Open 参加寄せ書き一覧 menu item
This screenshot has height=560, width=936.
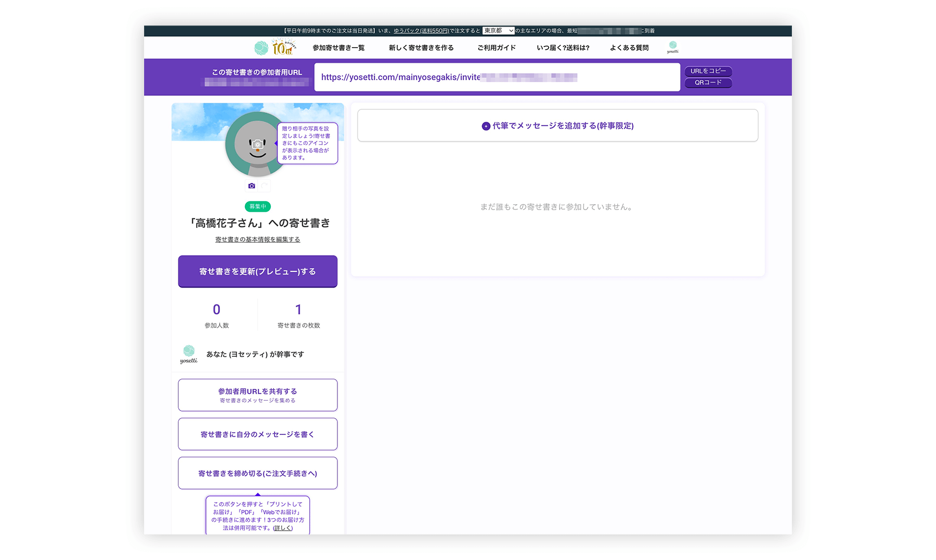pos(339,48)
